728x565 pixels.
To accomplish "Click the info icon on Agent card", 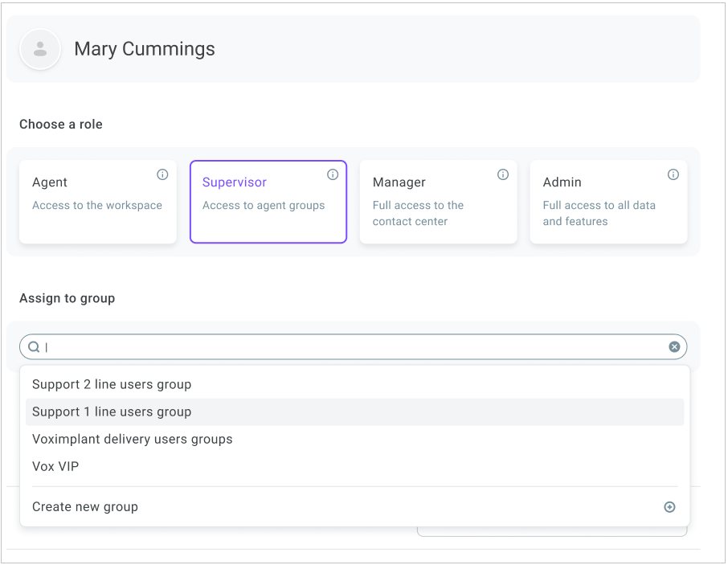I will [162, 174].
